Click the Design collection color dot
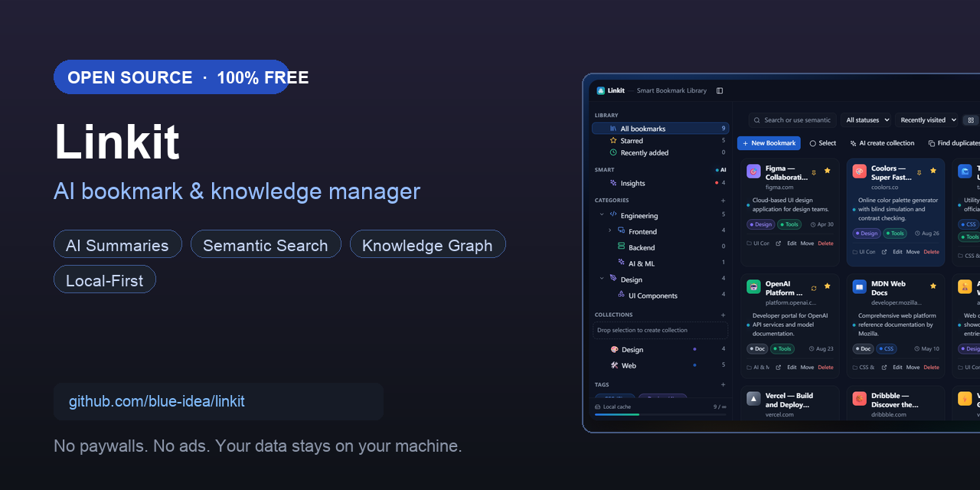The width and height of the screenshot is (980, 490). pos(694,349)
